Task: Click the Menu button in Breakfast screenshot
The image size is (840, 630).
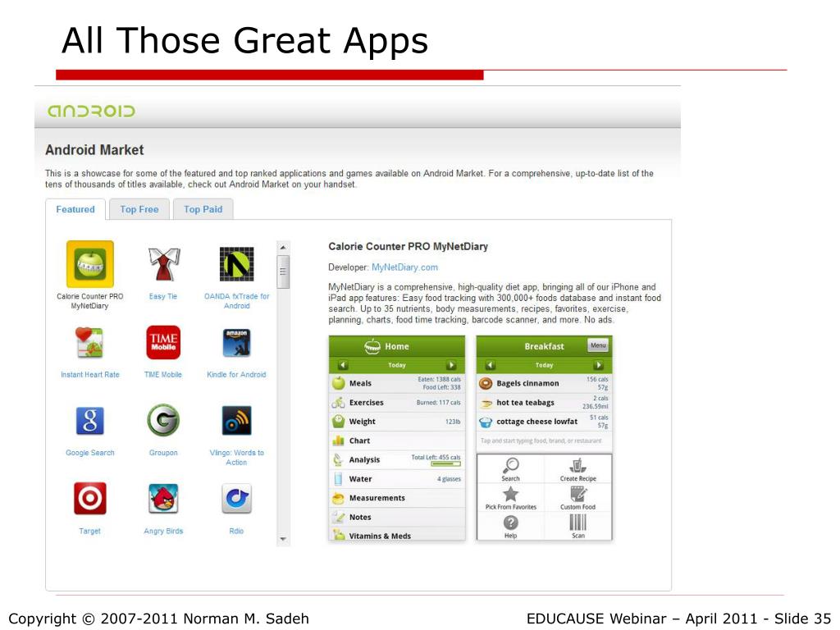Action: [x=598, y=345]
